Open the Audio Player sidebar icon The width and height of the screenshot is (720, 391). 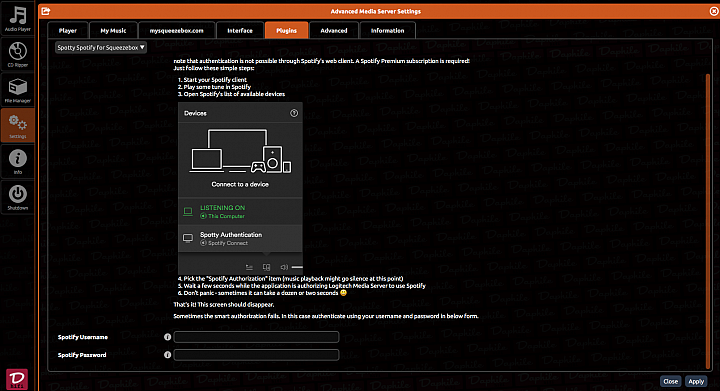pyautogui.click(x=17, y=18)
